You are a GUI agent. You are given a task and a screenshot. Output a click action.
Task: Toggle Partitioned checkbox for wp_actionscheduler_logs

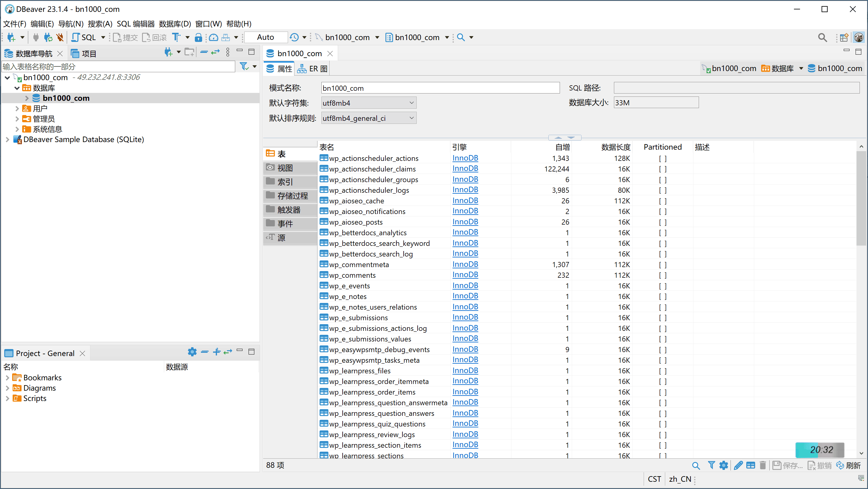663,190
